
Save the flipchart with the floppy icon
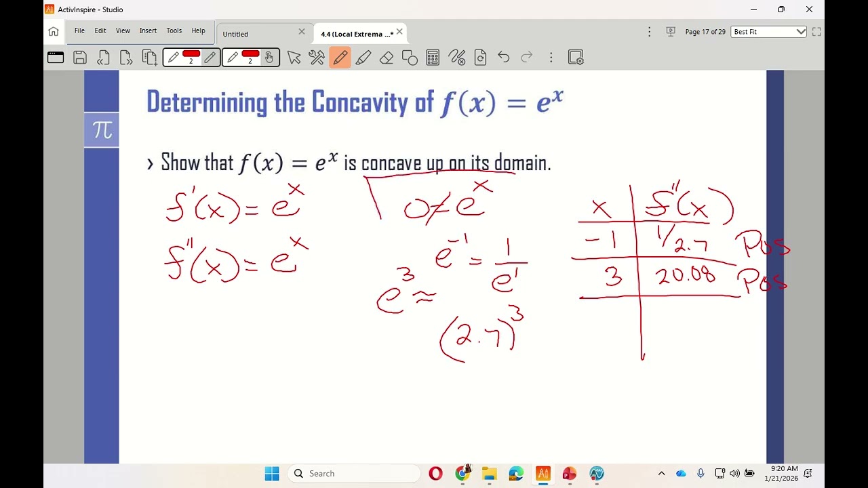pos(80,58)
